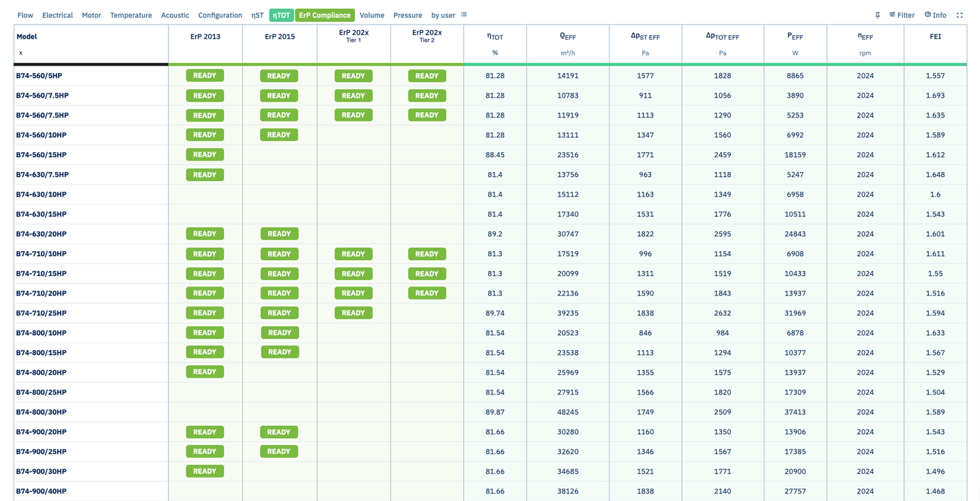Open the Temperature tab
The height and width of the screenshot is (501, 980).
(131, 15)
